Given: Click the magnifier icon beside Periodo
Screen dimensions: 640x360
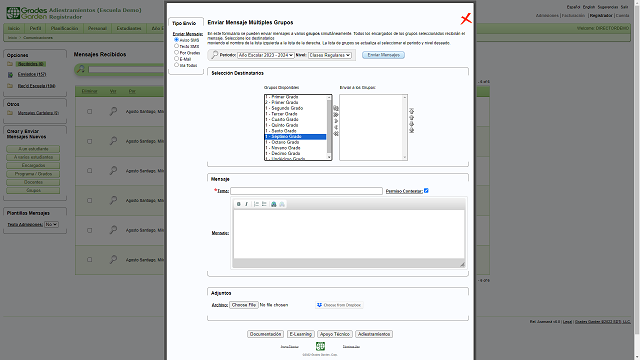Looking at the screenshot, I should 214,55.
